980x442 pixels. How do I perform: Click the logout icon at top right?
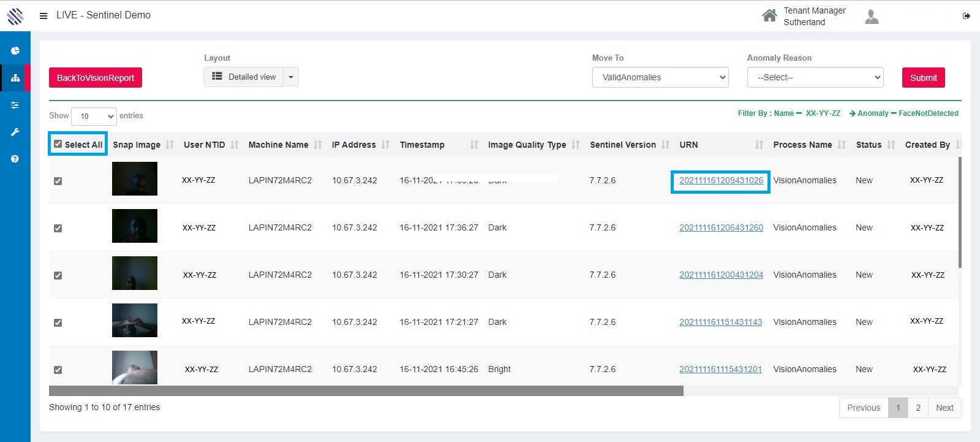(967, 16)
